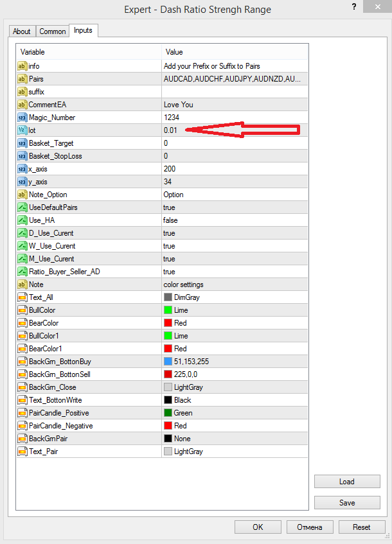This screenshot has height=544, width=392.
Task: Click the color-type icon beside BullColor1
Action: click(x=22, y=336)
